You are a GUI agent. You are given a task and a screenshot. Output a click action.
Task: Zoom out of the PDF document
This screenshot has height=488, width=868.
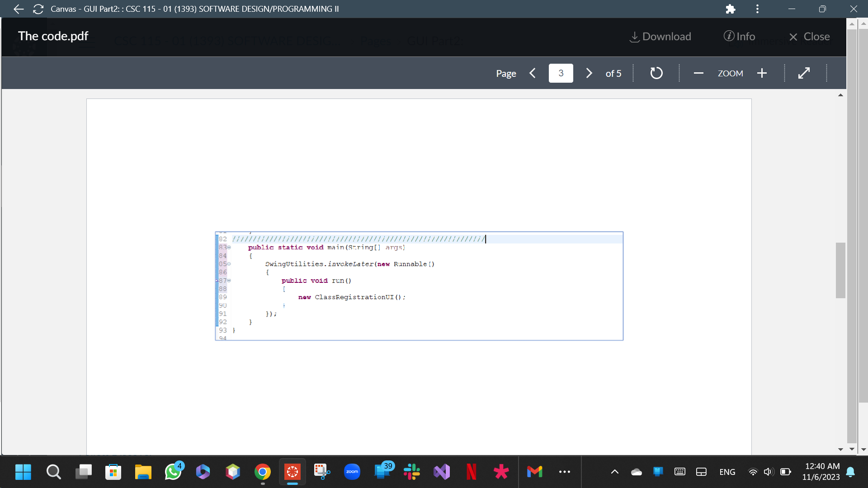(698, 73)
